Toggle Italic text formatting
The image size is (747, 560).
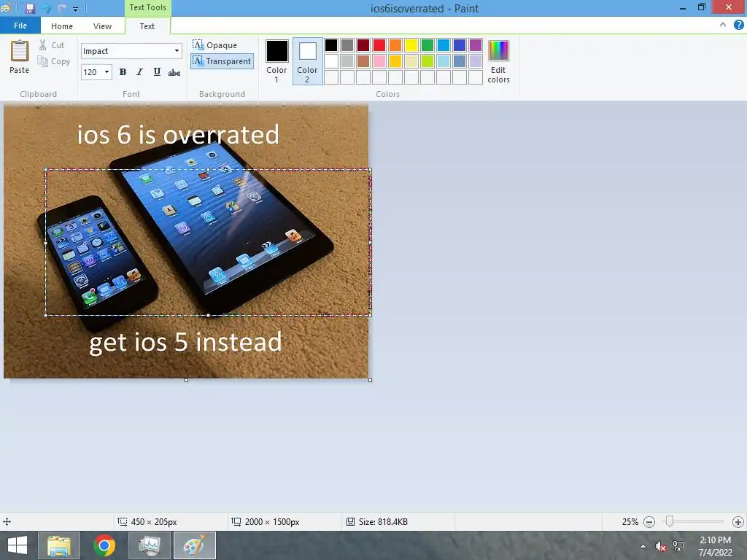[x=139, y=72]
